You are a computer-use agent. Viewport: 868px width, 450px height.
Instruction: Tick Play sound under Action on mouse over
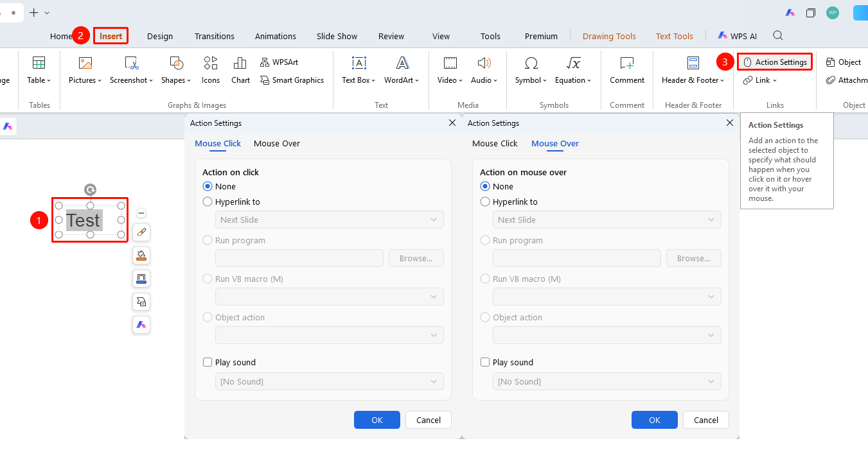[485, 363]
